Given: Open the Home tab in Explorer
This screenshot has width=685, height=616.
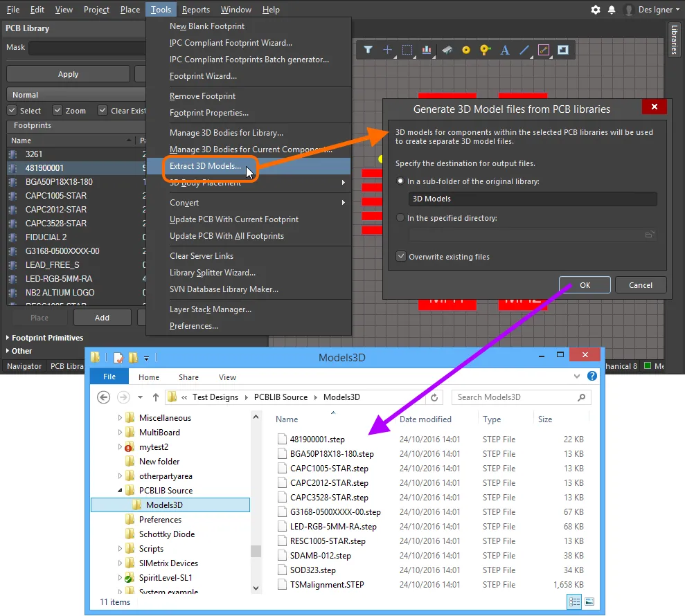Looking at the screenshot, I should (x=148, y=377).
